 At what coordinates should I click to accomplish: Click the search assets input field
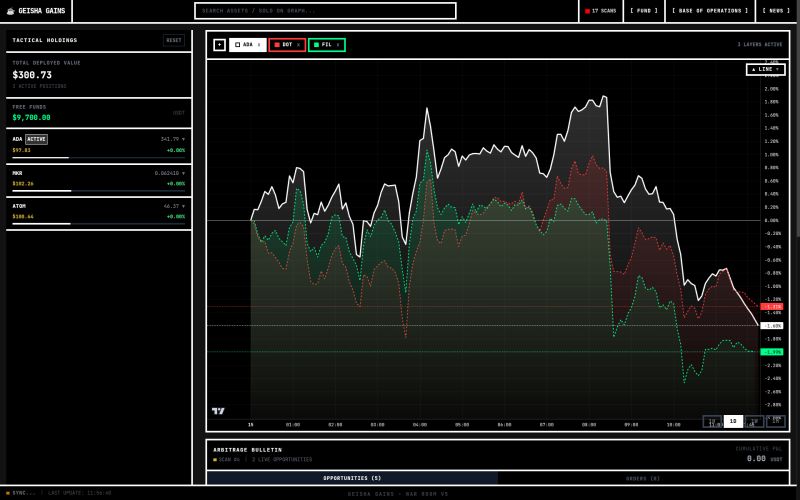tap(326, 11)
